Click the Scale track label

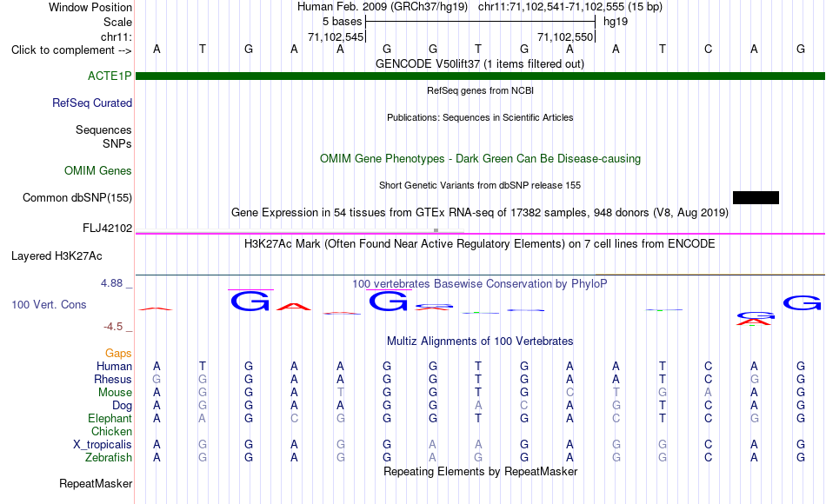[117, 22]
